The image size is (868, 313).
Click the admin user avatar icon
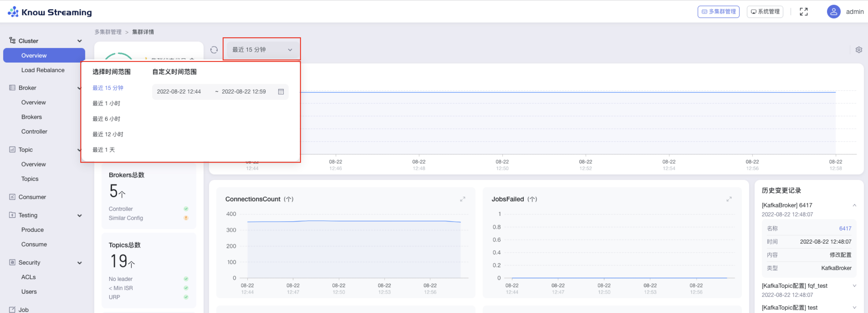833,12
